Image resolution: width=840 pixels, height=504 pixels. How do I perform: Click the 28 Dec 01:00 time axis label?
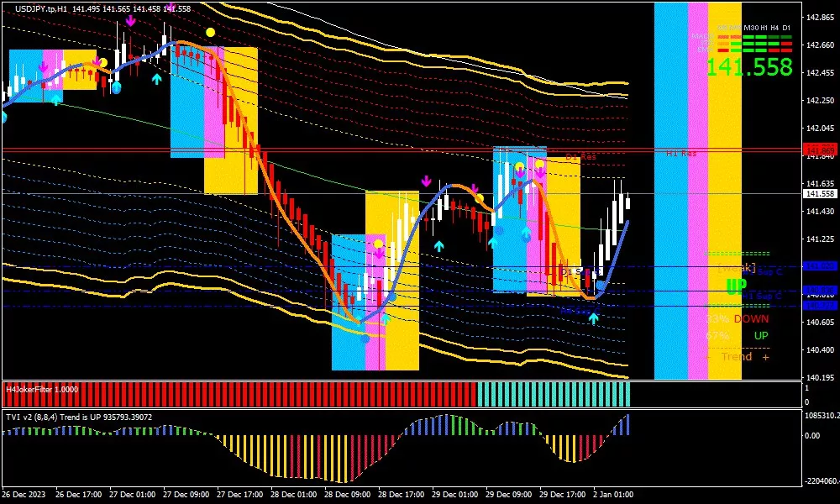293,495
